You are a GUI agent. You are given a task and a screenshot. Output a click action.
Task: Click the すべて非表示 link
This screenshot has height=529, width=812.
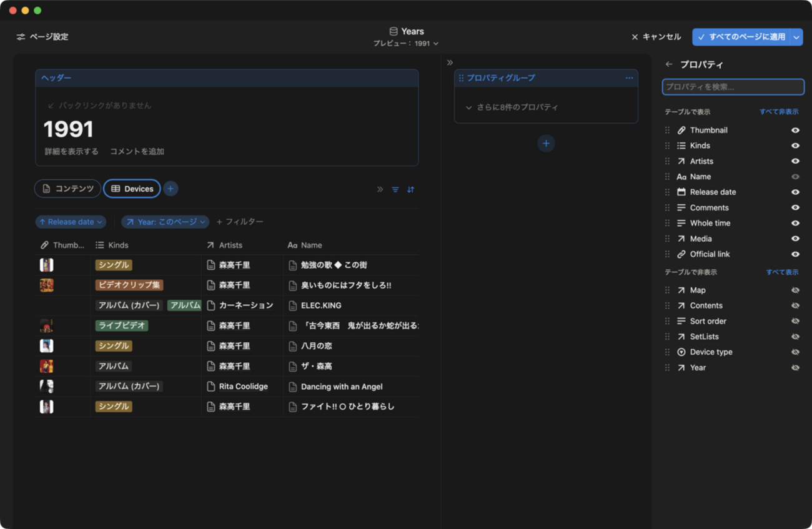click(x=778, y=112)
